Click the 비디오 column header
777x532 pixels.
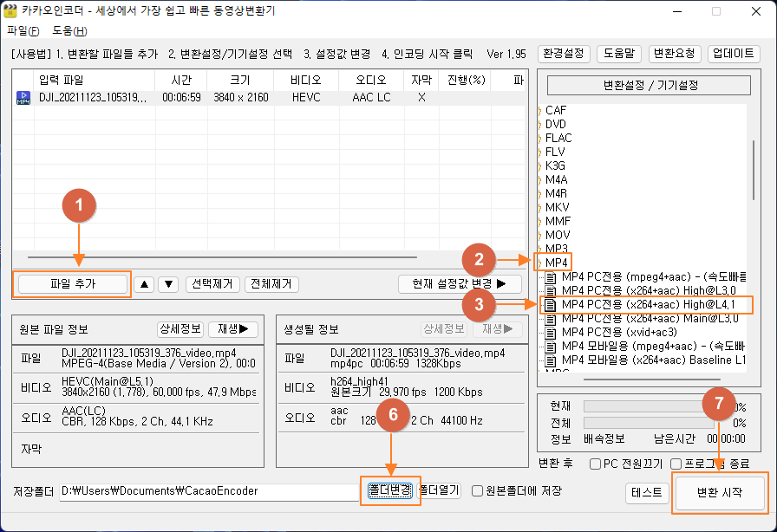coord(306,81)
